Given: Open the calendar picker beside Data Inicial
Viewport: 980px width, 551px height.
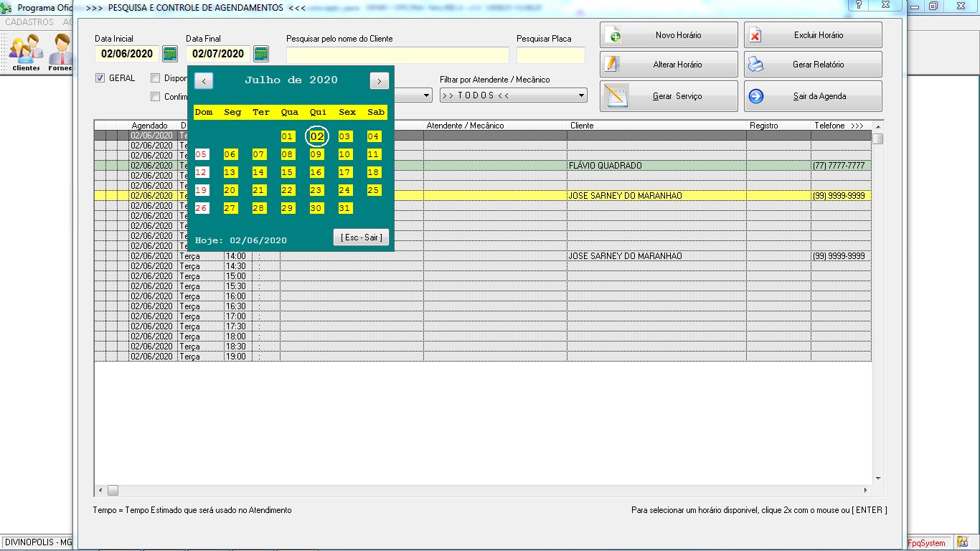Looking at the screenshot, I should tap(170, 54).
